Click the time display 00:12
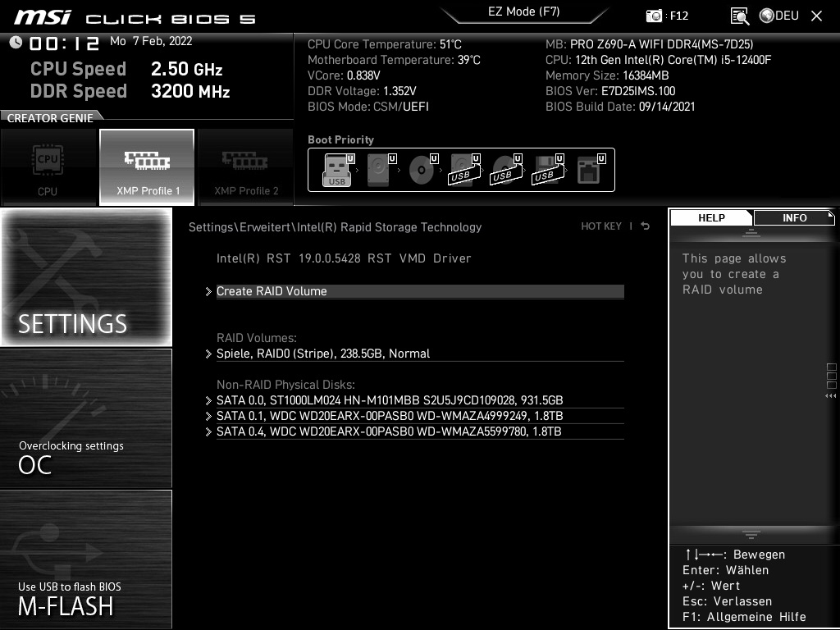840x630 pixels. 64,43
